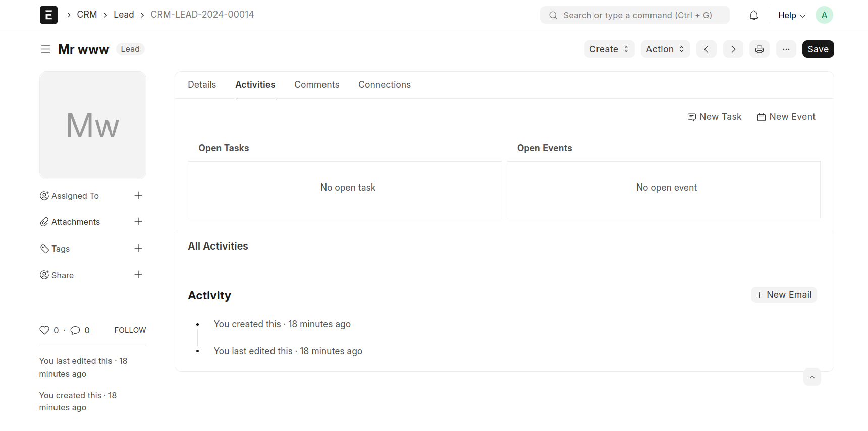The image size is (868, 431).
Task: Add an assignee with plus icon
Action: (x=138, y=196)
